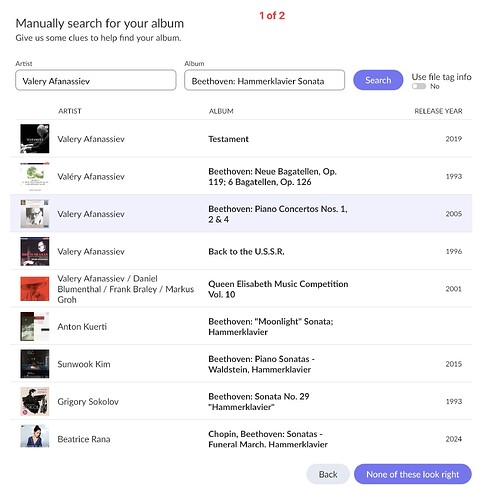Choose Sunwook Kim's album cover
This screenshot has height=500, width=484.
(x=35, y=364)
